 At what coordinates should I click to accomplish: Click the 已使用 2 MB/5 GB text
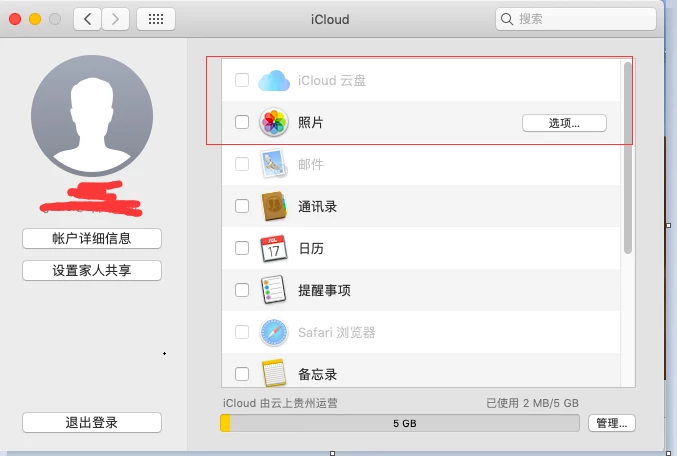[532, 403]
